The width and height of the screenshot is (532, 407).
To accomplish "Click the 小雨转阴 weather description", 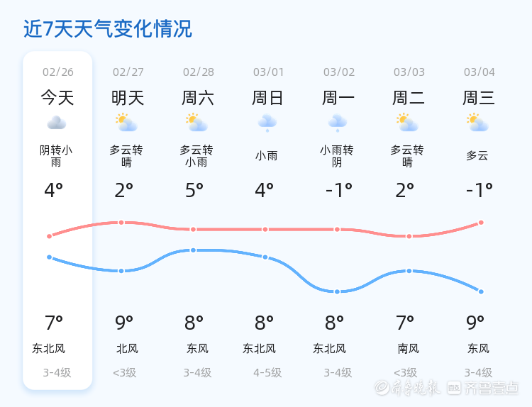I will [x=337, y=156].
